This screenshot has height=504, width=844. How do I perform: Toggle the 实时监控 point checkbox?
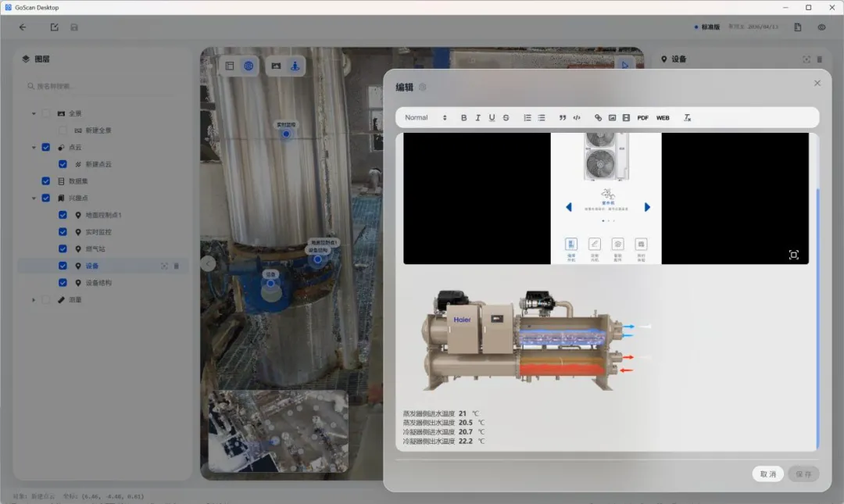(x=63, y=232)
